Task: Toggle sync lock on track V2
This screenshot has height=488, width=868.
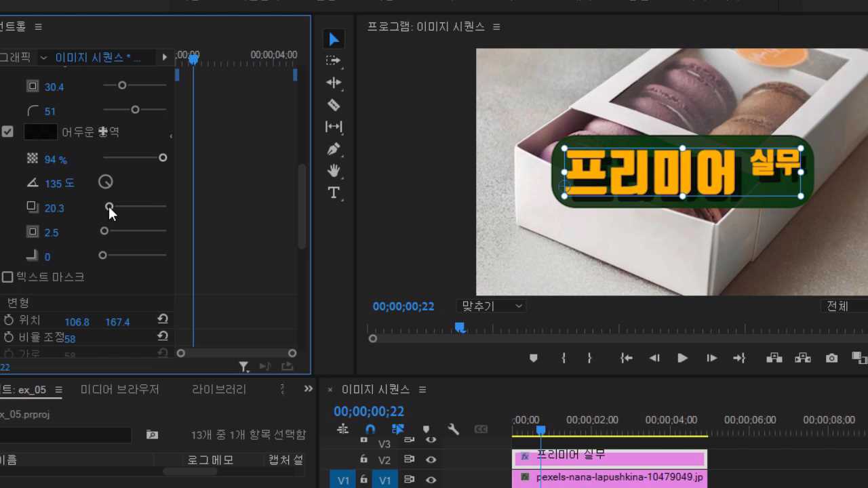Action: (x=409, y=460)
